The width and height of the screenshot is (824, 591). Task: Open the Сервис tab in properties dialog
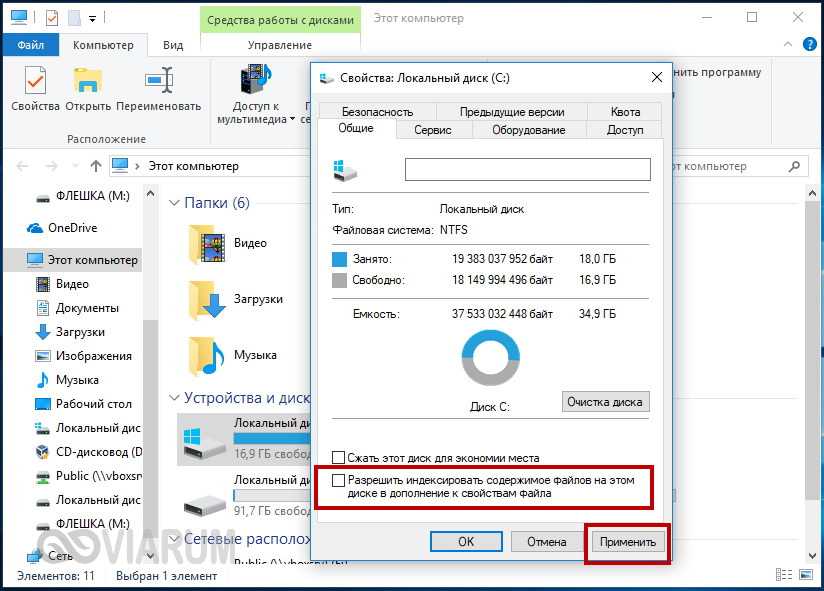click(x=432, y=130)
